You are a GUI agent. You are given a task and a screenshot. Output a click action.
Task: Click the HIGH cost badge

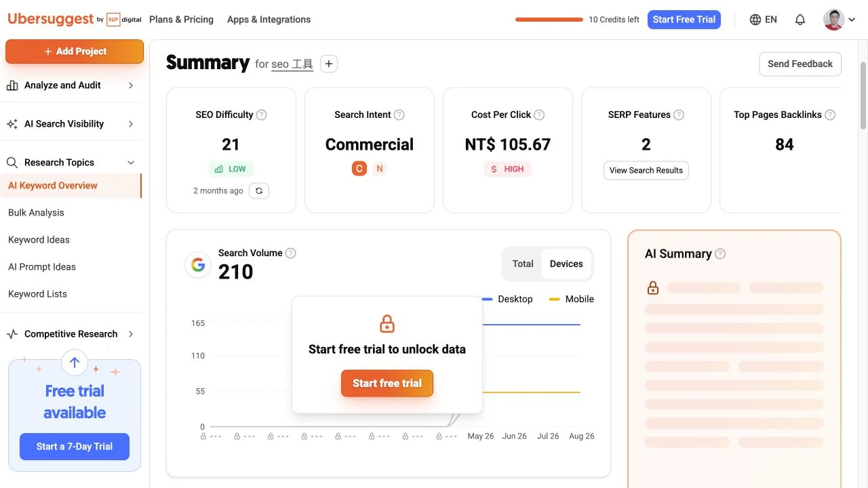pyautogui.click(x=507, y=169)
